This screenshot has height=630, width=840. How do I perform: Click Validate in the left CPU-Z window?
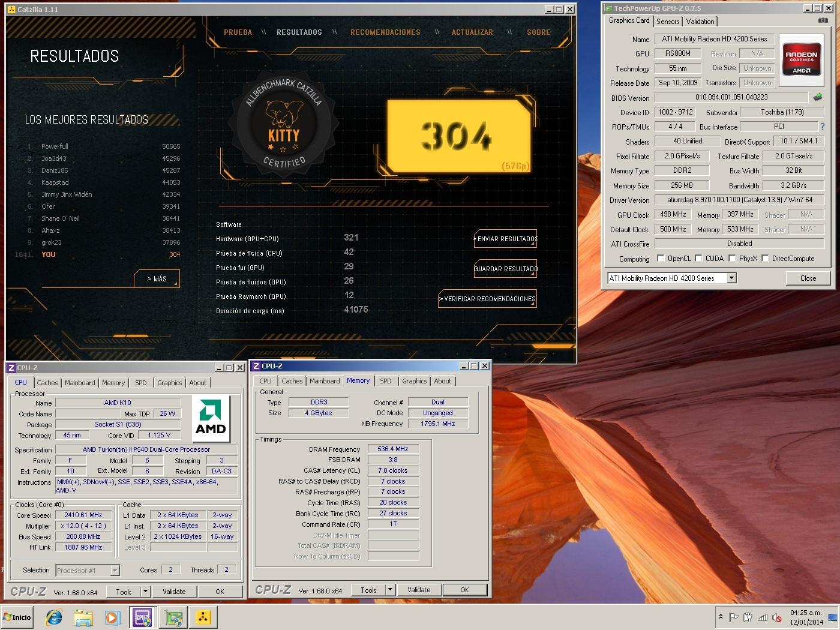point(174,592)
